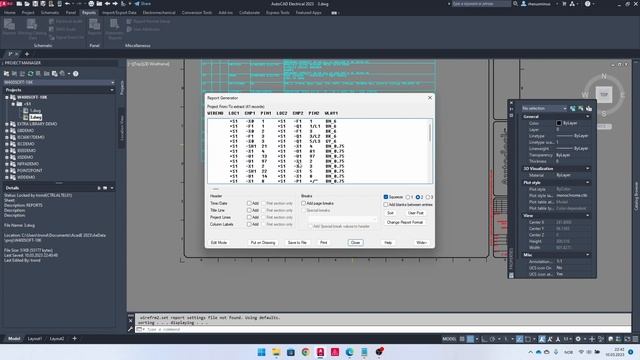Viewport: 640px width, 360px height.
Task: Toggle PICKADD icon in Properties palette
Action: [573, 109]
